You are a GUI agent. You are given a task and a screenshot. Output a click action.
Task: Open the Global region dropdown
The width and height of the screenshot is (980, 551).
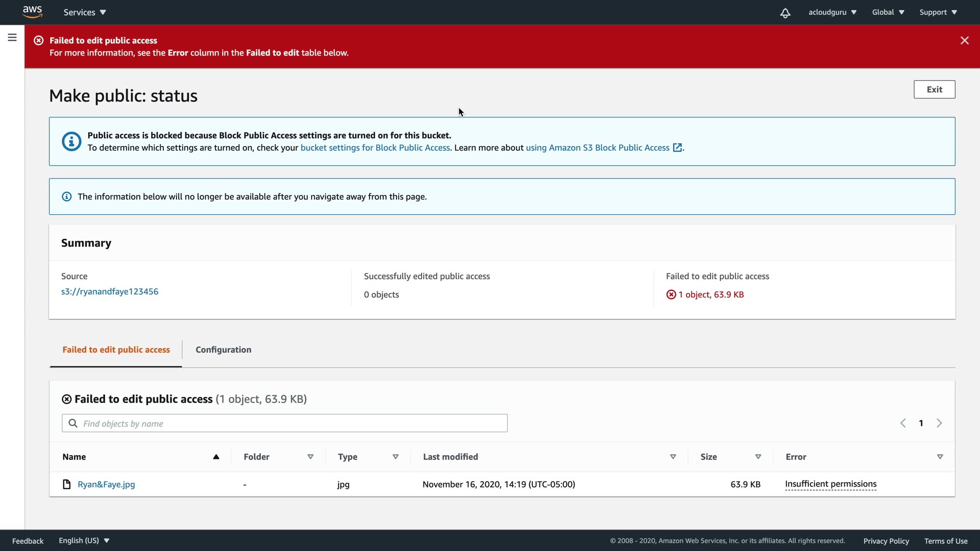[x=888, y=12]
